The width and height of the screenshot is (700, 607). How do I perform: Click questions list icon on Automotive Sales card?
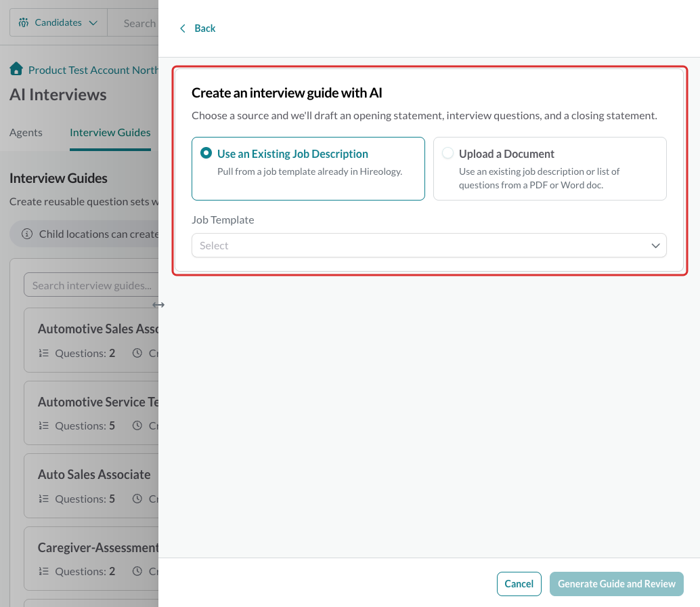click(44, 354)
